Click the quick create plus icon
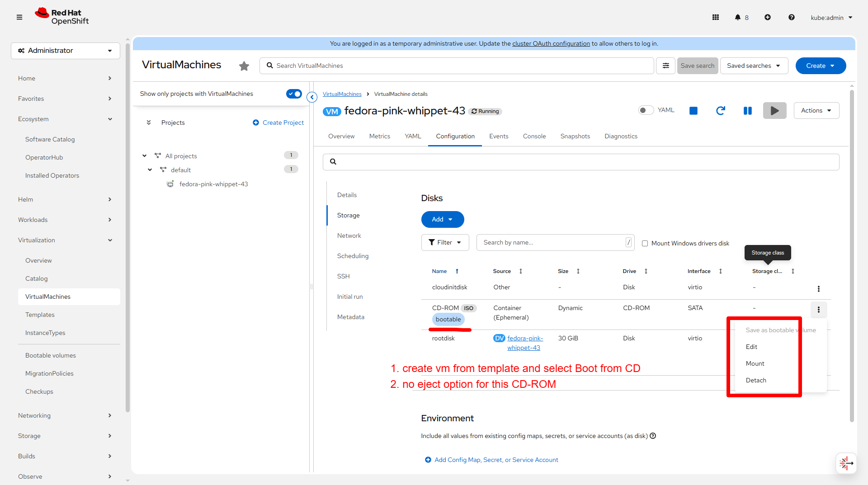Viewport: 868px width, 485px height. pyautogui.click(x=768, y=17)
